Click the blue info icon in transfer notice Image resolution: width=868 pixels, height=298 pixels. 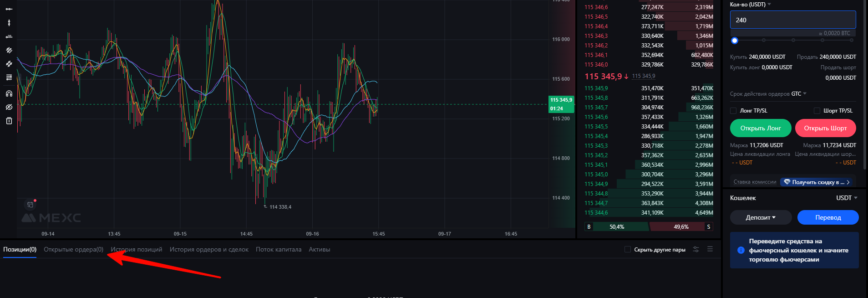coord(741,250)
